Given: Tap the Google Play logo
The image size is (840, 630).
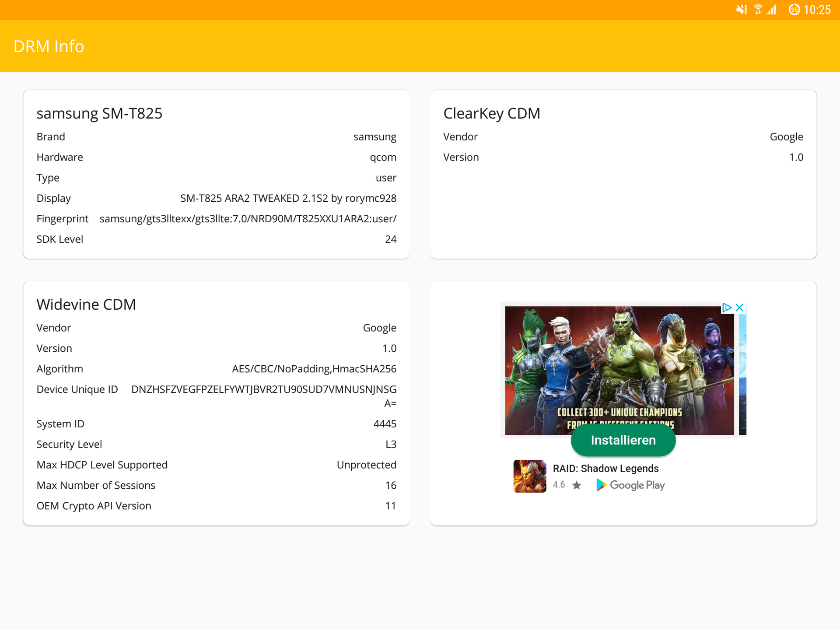Looking at the screenshot, I should click(x=630, y=485).
